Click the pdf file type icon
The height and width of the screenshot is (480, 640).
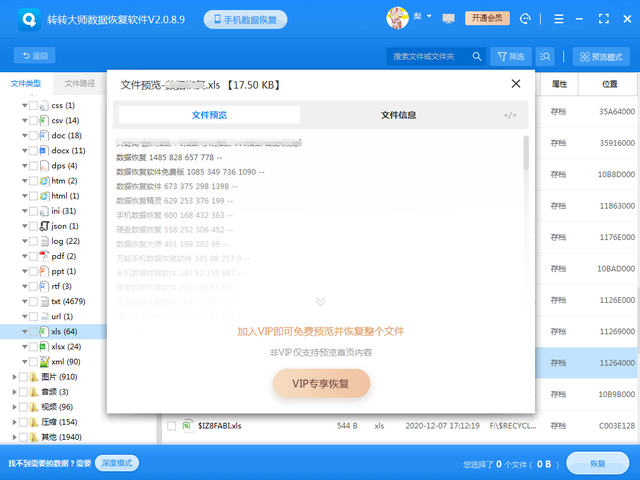[44, 256]
